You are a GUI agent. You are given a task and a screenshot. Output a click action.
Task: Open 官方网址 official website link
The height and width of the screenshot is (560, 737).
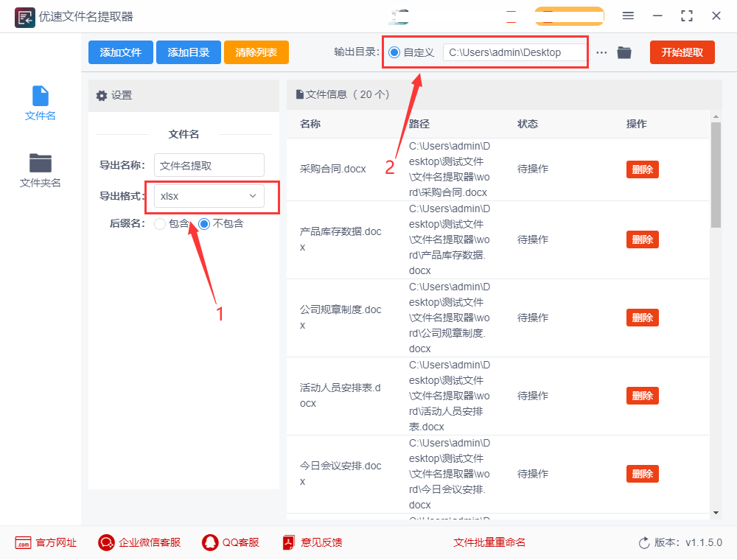[x=46, y=542]
